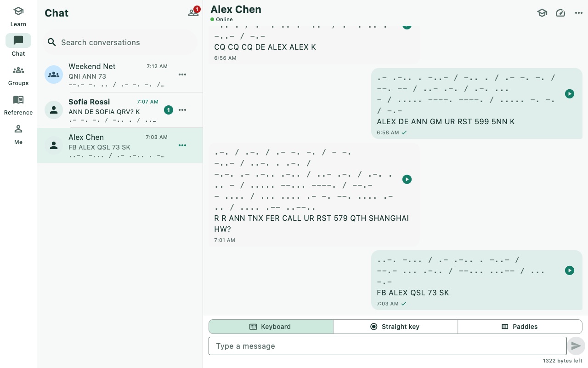
Task: Click the Chat panel heading
Action: [57, 13]
